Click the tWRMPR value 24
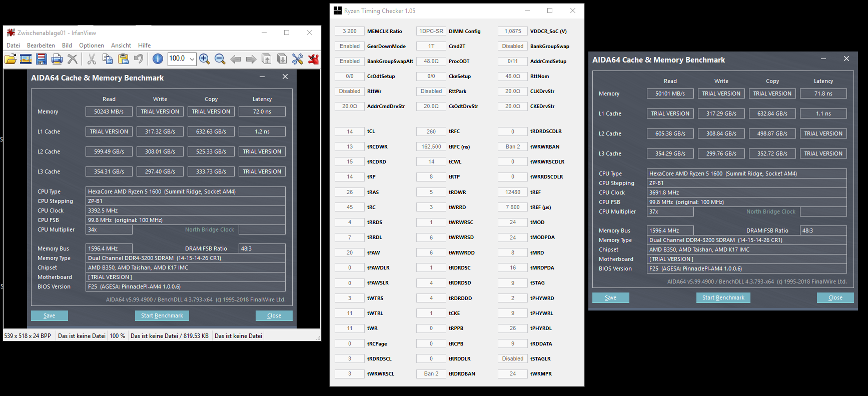The image size is (868, 396). tap(513, 373)
